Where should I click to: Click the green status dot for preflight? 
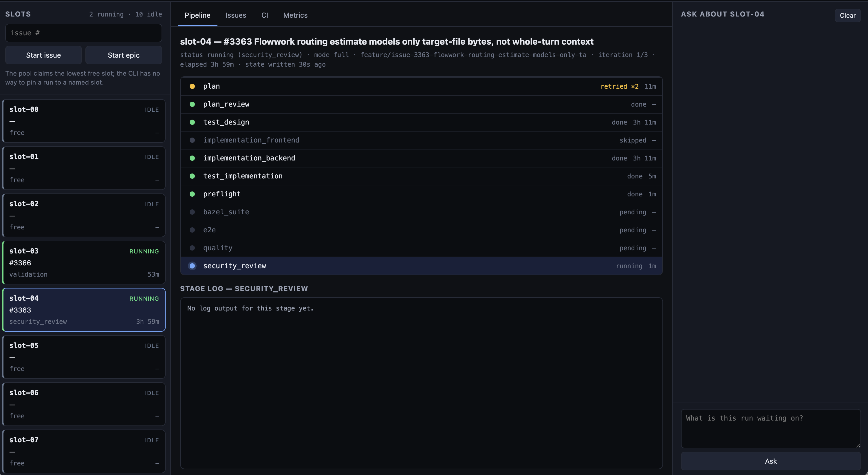[x=192, y=194]
